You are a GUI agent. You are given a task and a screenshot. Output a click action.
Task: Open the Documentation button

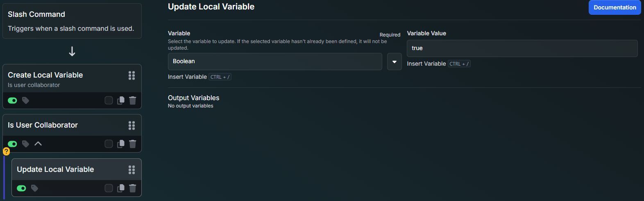coord(615,7)
